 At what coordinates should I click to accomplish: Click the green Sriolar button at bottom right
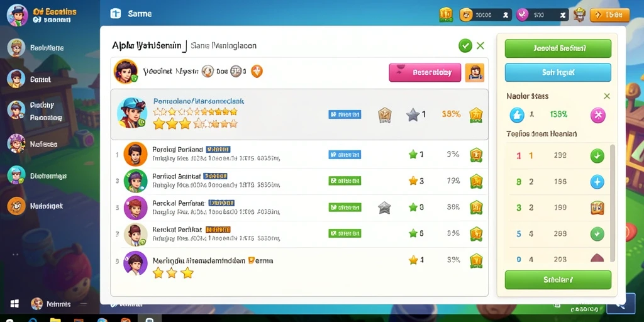coord(558,280)
